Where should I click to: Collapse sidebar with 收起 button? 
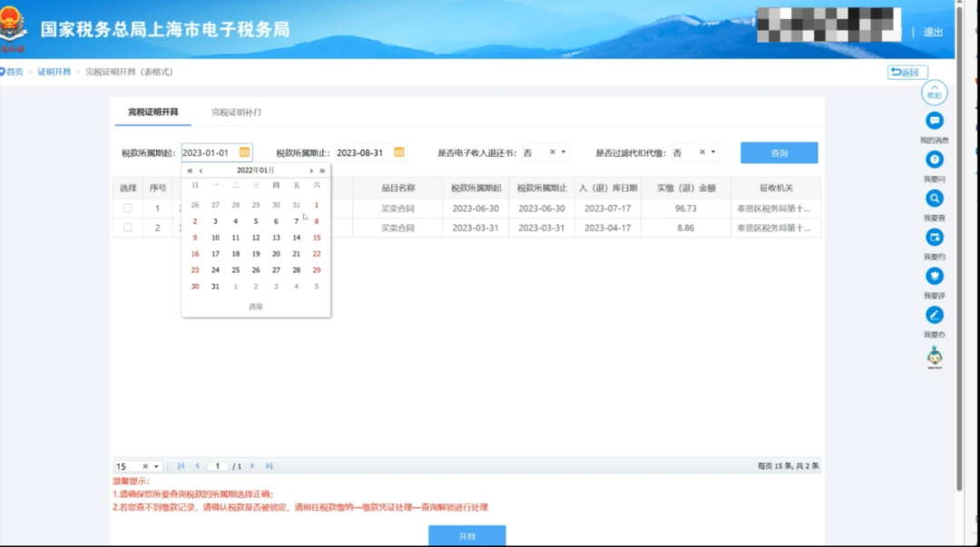934,93
